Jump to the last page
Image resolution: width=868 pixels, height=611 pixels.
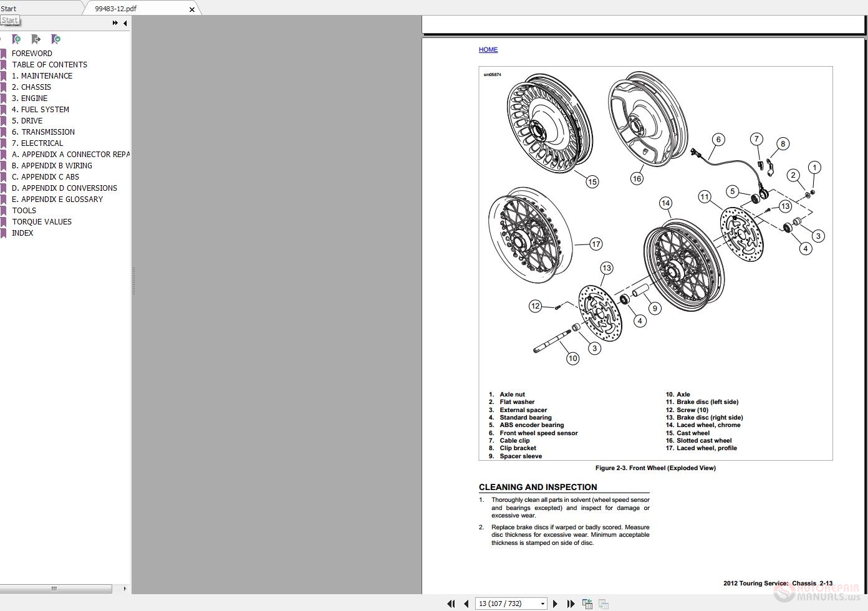tap(570, 604)
